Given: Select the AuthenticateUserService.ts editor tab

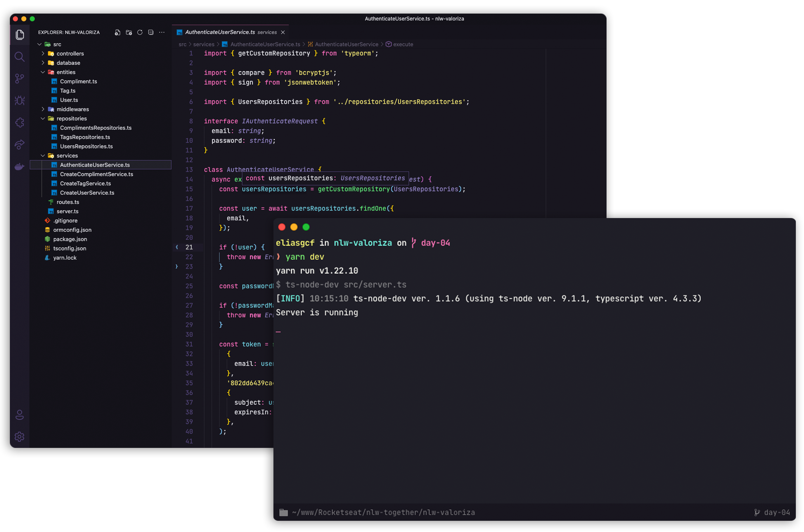Looking at the screenshot, I should pyautogui.click(x=220, y=32).
